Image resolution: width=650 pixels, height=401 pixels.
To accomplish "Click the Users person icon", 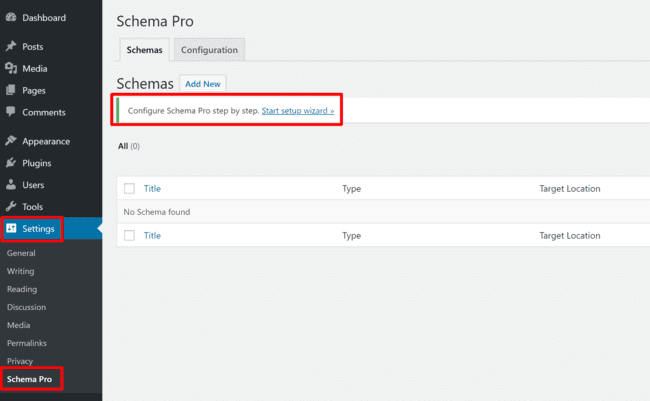I will click(11, 185).
